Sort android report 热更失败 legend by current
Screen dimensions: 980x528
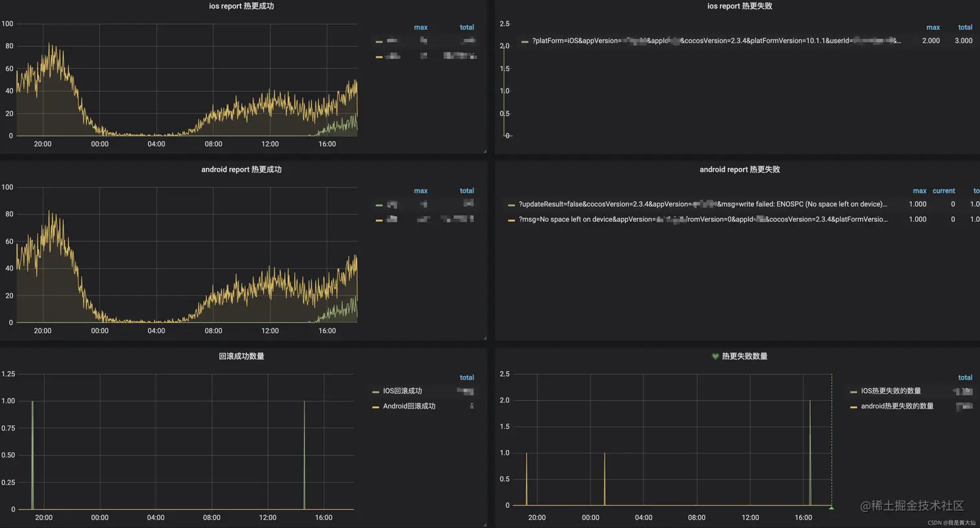[944, 191]
